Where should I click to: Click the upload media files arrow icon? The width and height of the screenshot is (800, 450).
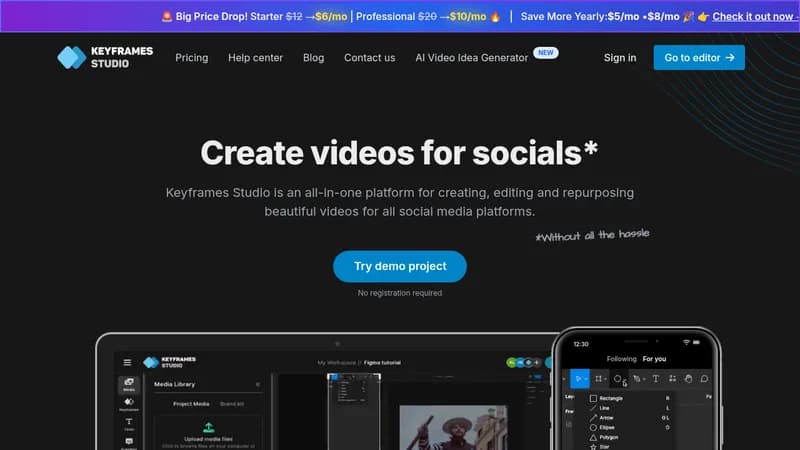(x=208, y=428)
